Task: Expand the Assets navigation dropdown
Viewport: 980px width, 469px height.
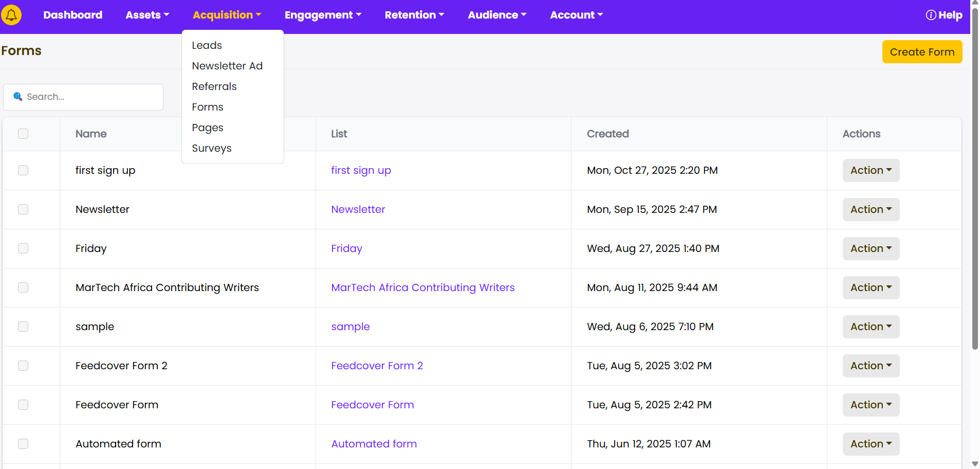Action: click(x=147, y=15)
